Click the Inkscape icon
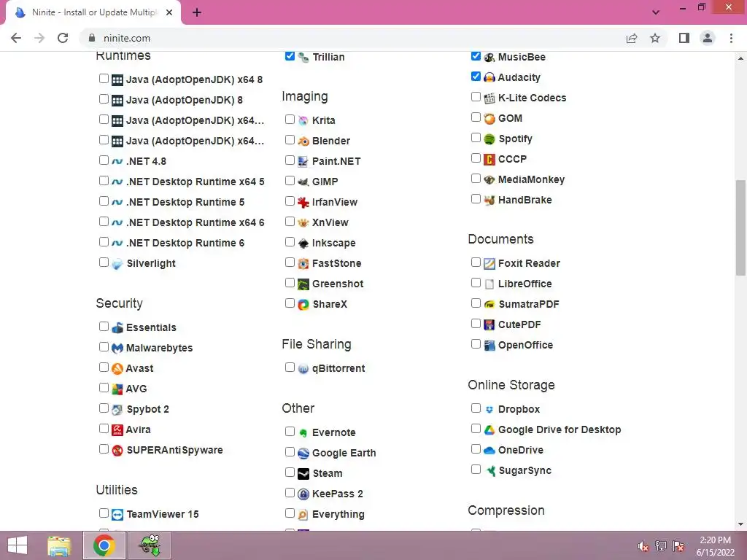Image resolution: width=747 pixels, height=560 pixels. coord(303,244)
